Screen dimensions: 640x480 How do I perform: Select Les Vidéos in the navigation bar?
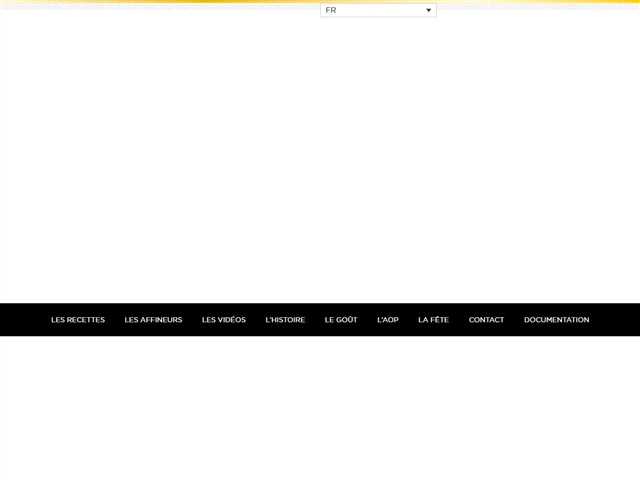click(224, 320)
